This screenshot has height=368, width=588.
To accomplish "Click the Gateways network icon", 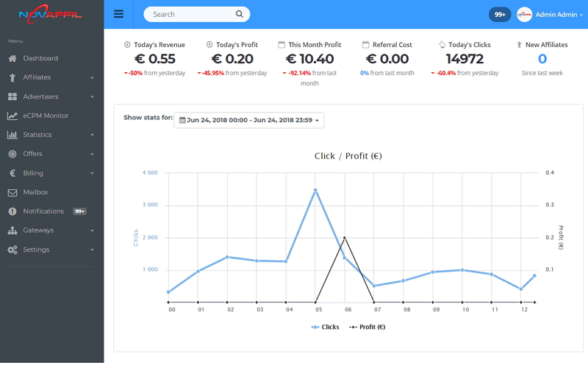I will pyautogui.click(x=12, y=230).
